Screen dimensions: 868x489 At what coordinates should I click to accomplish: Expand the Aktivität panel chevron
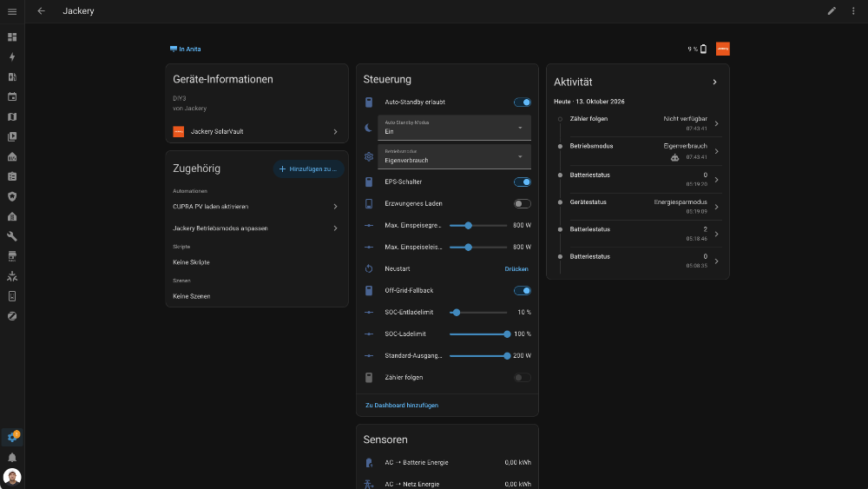pos(714,82)
